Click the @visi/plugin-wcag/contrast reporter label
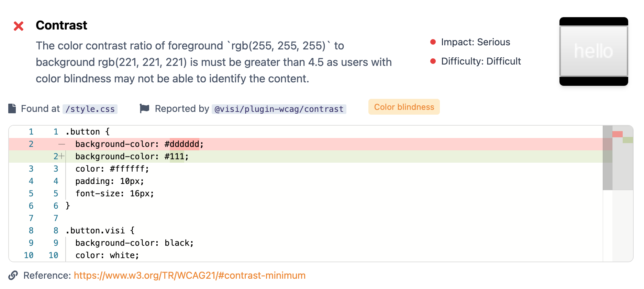Image resolution: width=644 pixels, height=289 pixels. point(279,109)
